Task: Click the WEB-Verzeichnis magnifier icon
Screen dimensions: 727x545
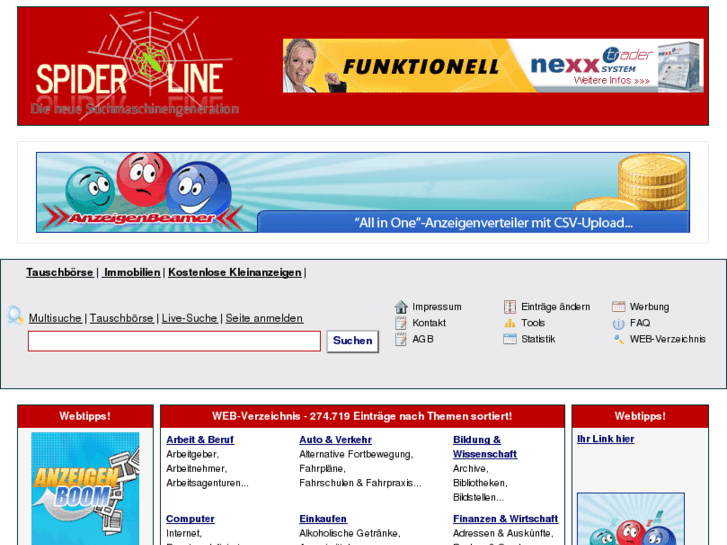Action: (619, 339)
